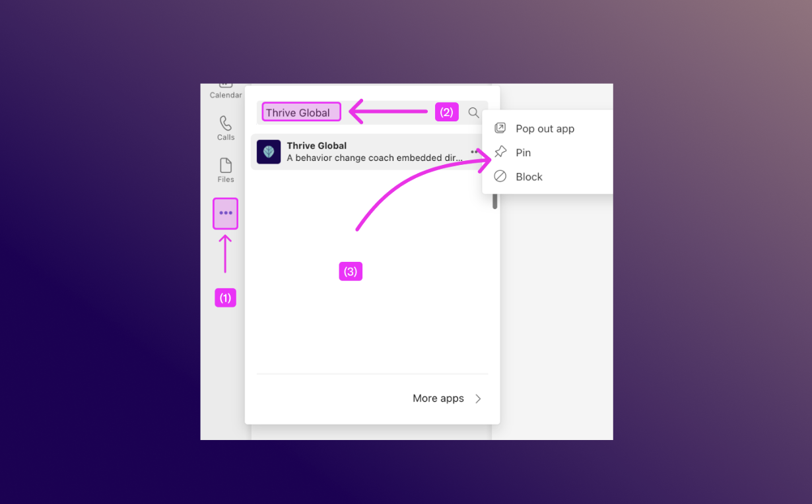Click the Thrive Global app logo
Viewport: 812px width, 504px height.
tap(269, 152)
